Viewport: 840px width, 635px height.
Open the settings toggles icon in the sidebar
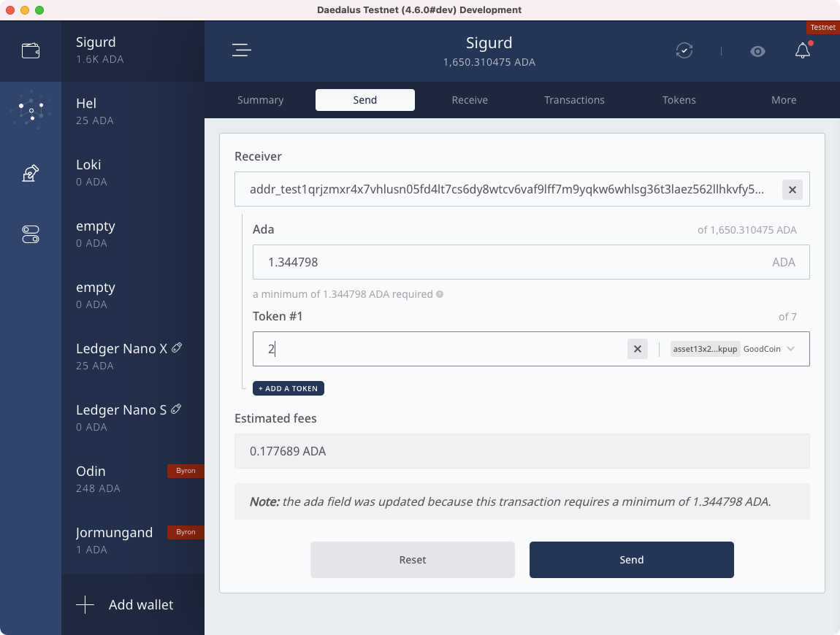(x=31, y=234)
